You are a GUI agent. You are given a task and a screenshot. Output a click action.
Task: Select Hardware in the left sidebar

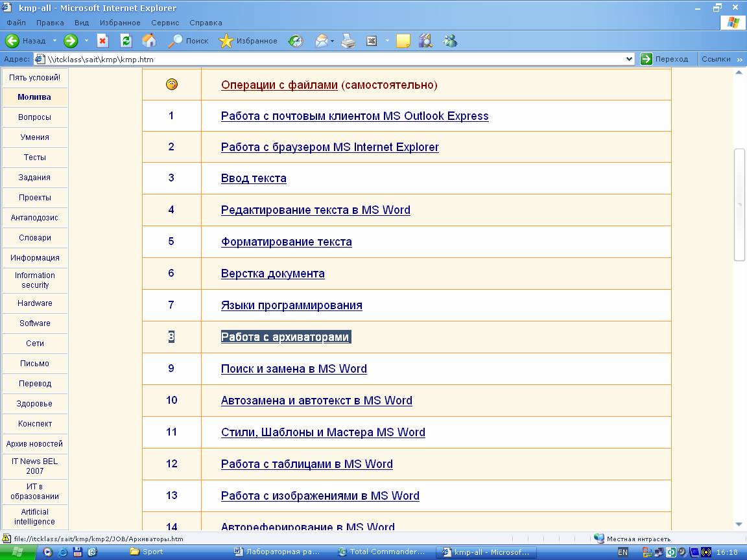point(35,303)
